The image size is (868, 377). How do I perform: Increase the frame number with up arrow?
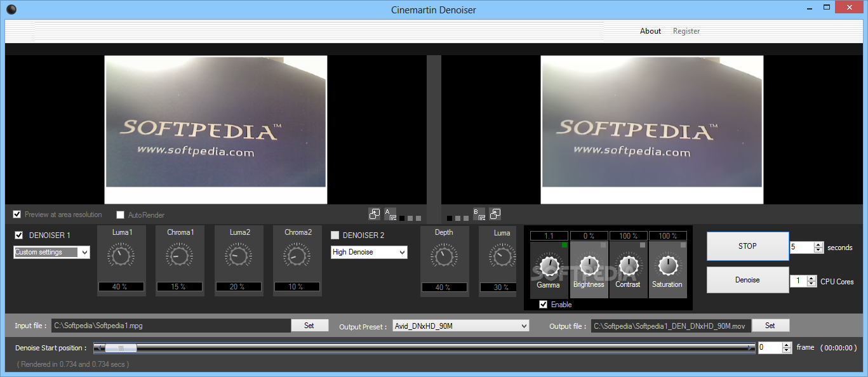click(787, 345)
